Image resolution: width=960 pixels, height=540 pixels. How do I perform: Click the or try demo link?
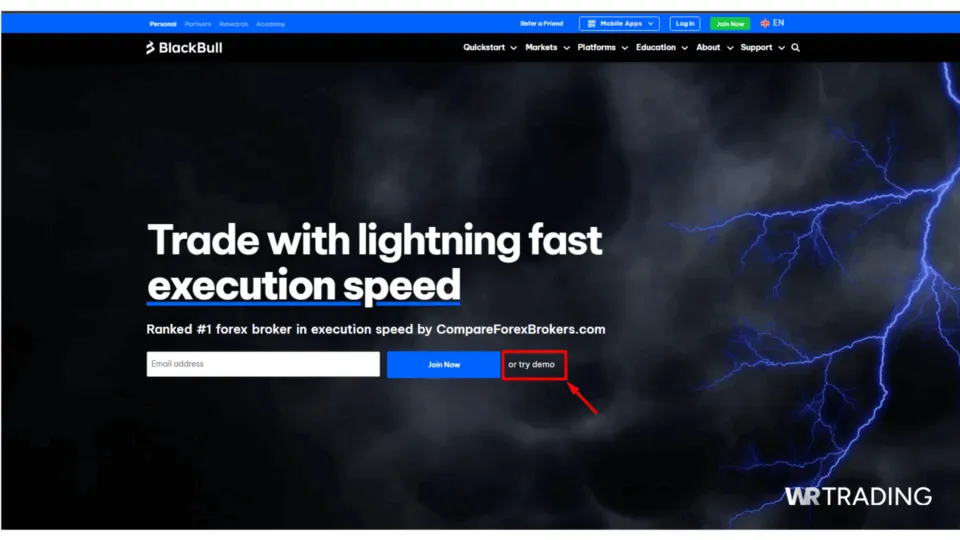(x=531, y=364)
